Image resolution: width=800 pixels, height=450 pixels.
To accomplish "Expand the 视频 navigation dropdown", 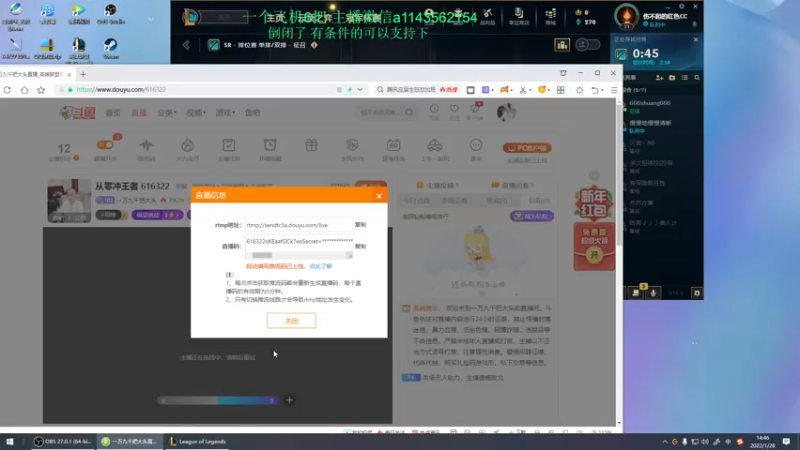I will click(x=195, y=113).
